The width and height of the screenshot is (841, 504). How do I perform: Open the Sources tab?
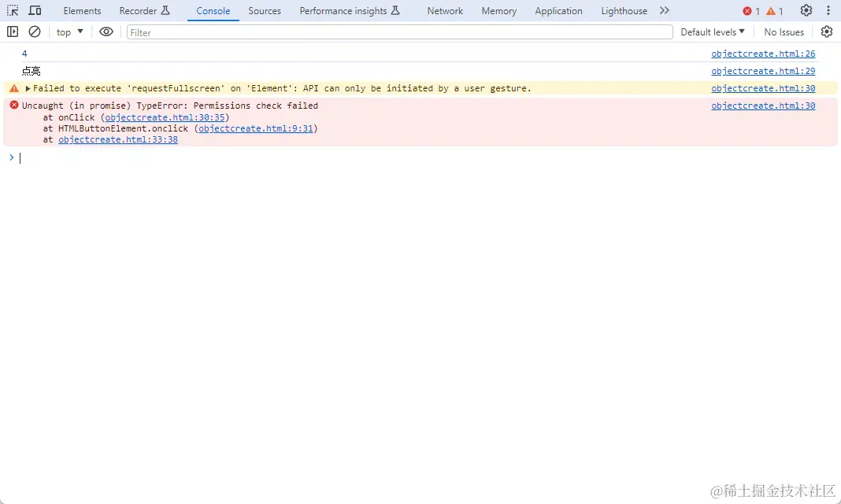(x=265, y=11)
